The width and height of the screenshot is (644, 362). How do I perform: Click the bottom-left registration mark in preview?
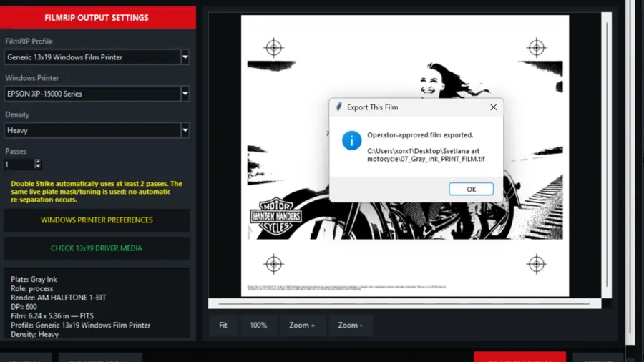coord(274,264)
